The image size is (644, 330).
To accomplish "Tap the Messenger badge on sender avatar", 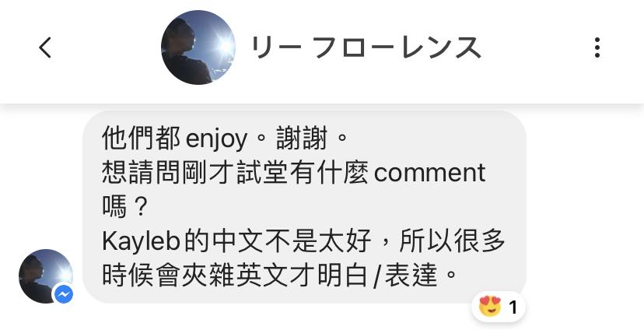I will point(64,294).
